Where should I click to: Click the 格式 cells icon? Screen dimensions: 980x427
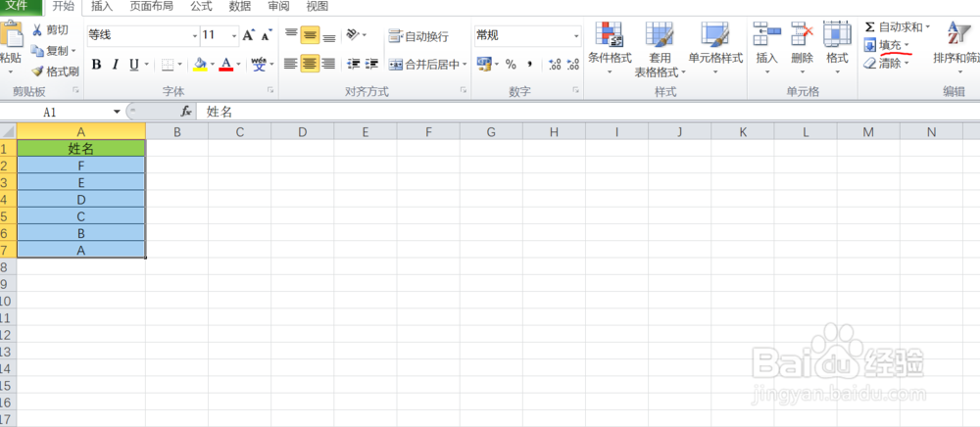(x=837, y=33)
